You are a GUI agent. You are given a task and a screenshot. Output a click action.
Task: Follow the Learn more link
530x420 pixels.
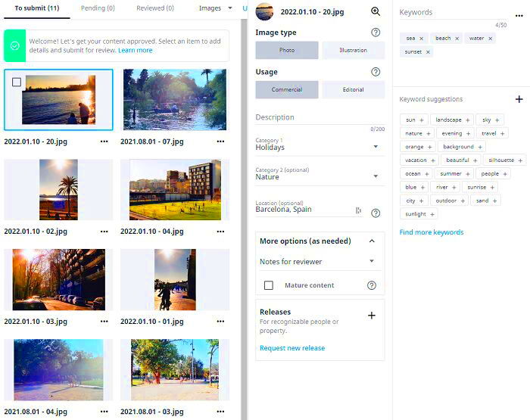click(136, 51)
